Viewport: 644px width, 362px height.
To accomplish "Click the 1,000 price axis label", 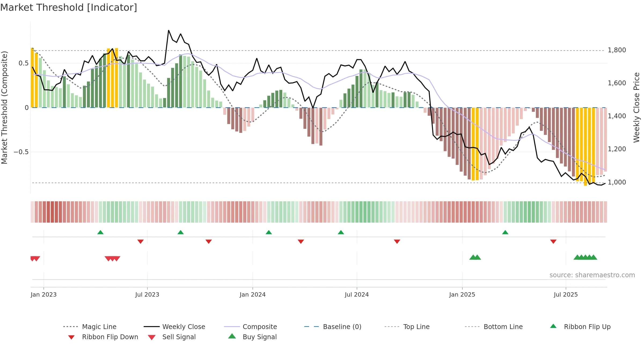I will (617, 182).
